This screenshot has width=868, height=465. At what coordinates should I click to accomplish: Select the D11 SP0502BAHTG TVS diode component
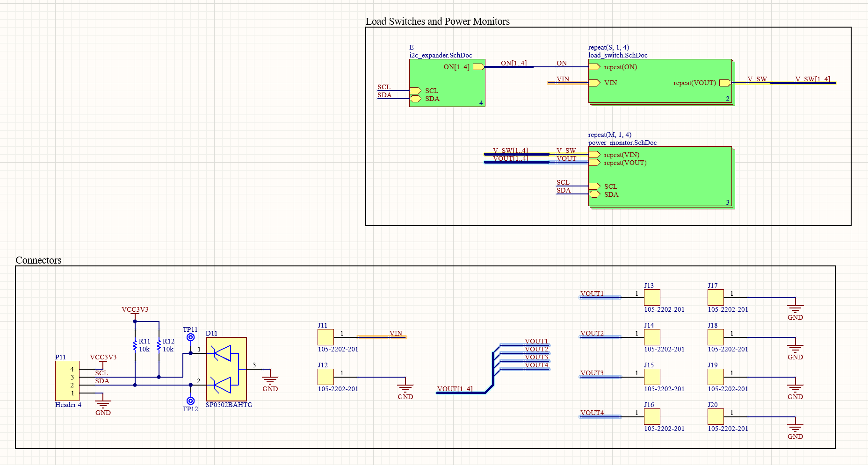point(226,369)
